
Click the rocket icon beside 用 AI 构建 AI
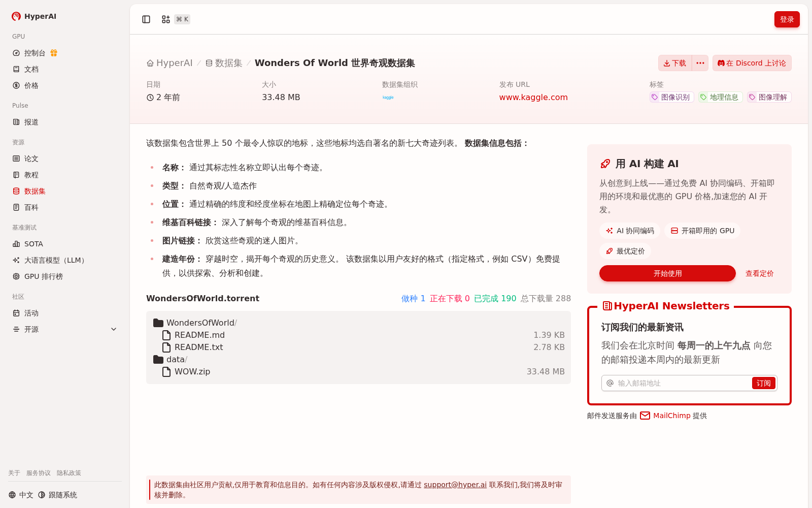click(605, 164)
